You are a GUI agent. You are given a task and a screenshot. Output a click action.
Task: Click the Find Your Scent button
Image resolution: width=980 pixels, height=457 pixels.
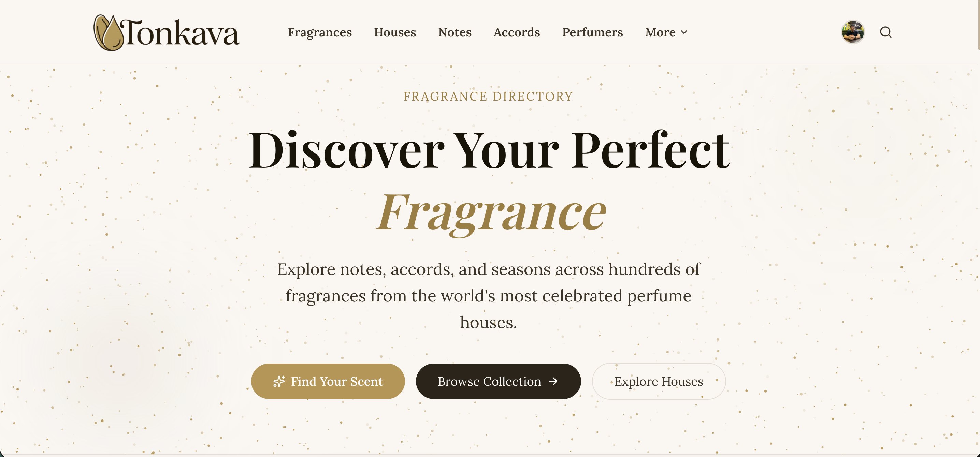pyautogui.click(x=328, y=381)
